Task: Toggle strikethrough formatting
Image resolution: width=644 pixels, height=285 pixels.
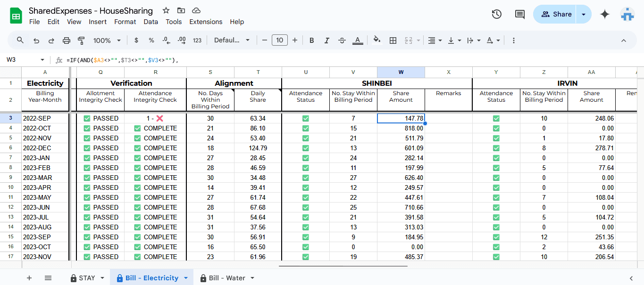Action: click(x=342, y=41)
